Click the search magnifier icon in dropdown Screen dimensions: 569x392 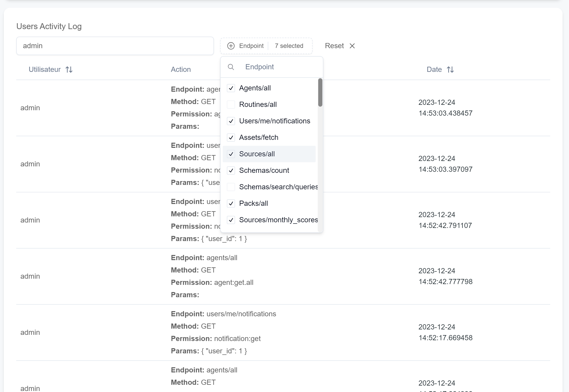click(x=231, y=67)
